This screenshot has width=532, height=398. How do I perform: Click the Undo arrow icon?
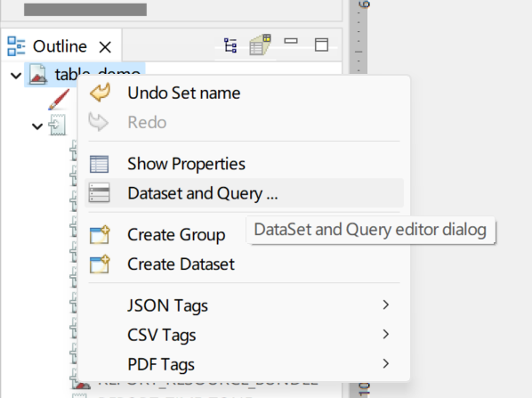(100, 92)
